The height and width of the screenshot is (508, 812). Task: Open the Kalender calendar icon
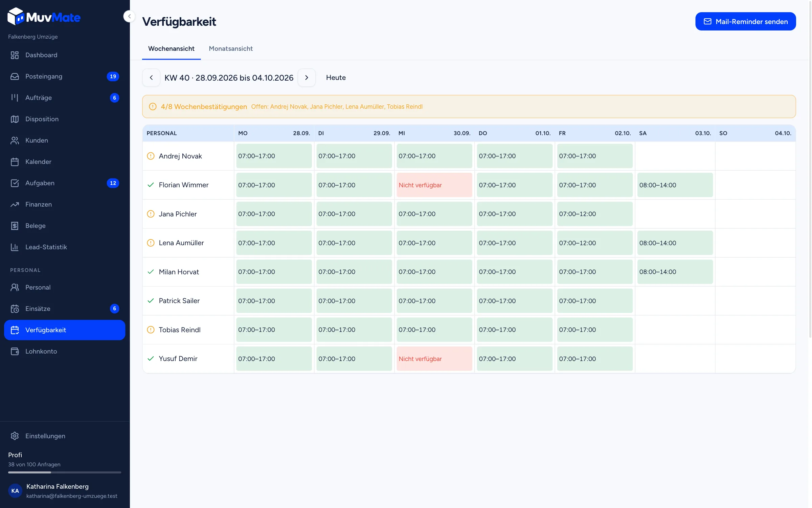15,162
